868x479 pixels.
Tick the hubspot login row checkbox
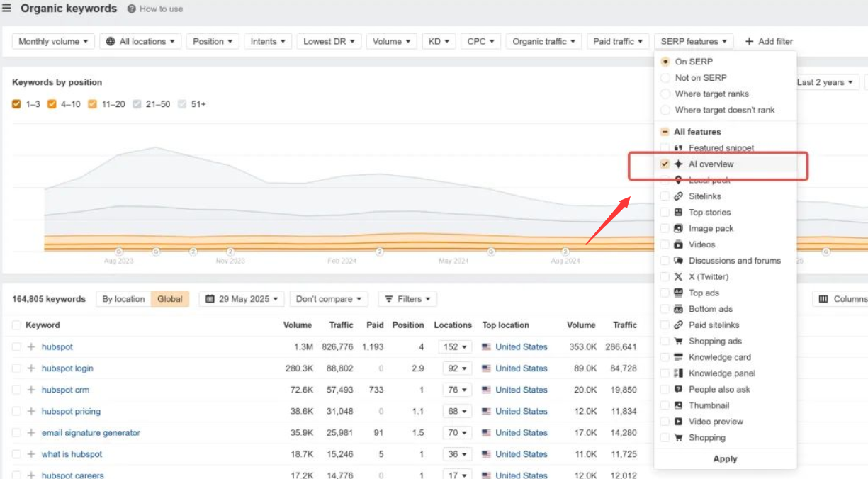pos(16,368)
